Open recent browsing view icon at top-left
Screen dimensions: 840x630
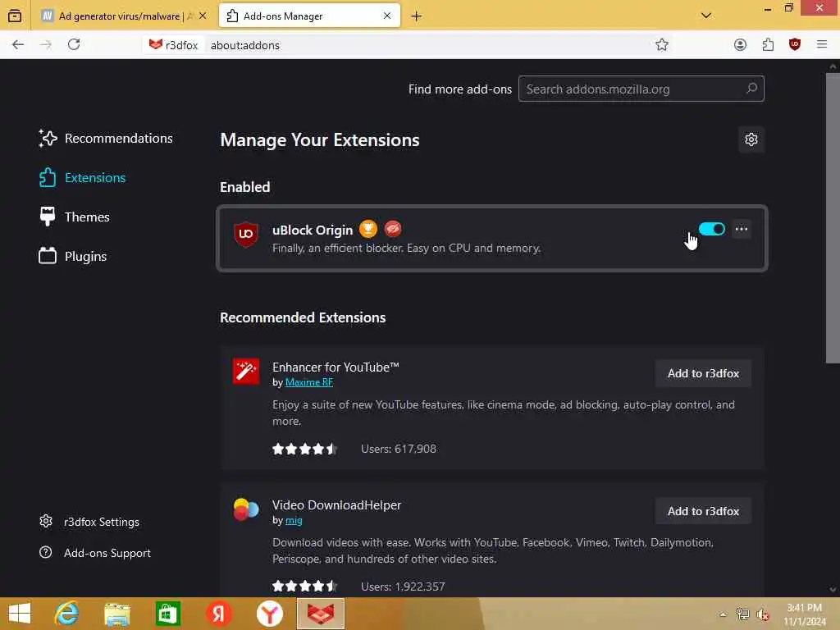click(x=15, y=16)
